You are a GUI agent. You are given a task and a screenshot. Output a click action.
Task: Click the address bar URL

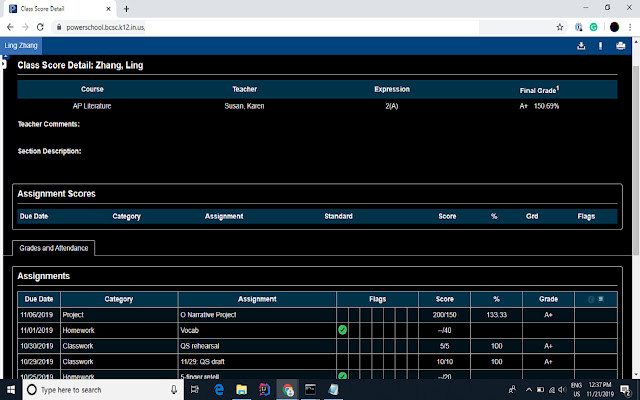pyautogui.click(x=105, y=27)
